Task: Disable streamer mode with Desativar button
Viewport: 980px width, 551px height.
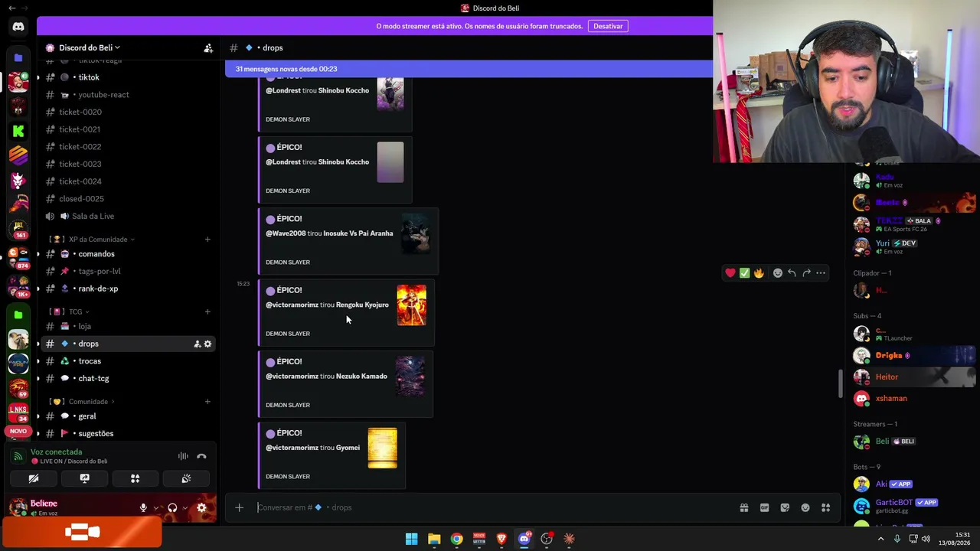Action: point(608,26)
